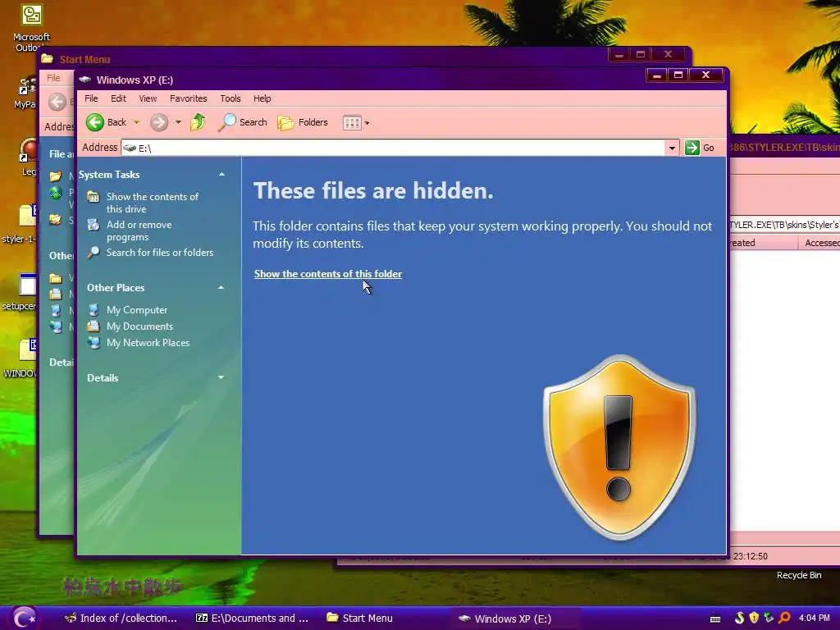Collapse the Other Places section
Viewport: 840px width, 630px height.
pos(221,288)
